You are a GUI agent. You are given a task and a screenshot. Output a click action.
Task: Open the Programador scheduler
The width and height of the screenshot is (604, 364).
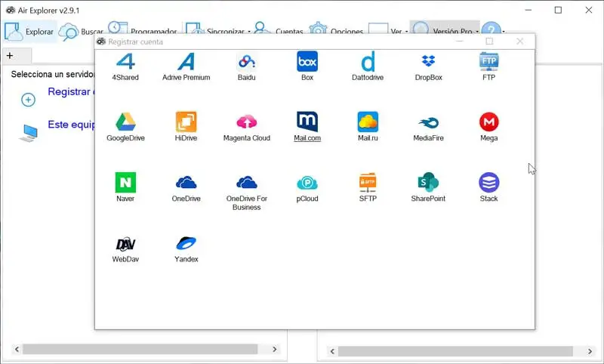(142, 29)
